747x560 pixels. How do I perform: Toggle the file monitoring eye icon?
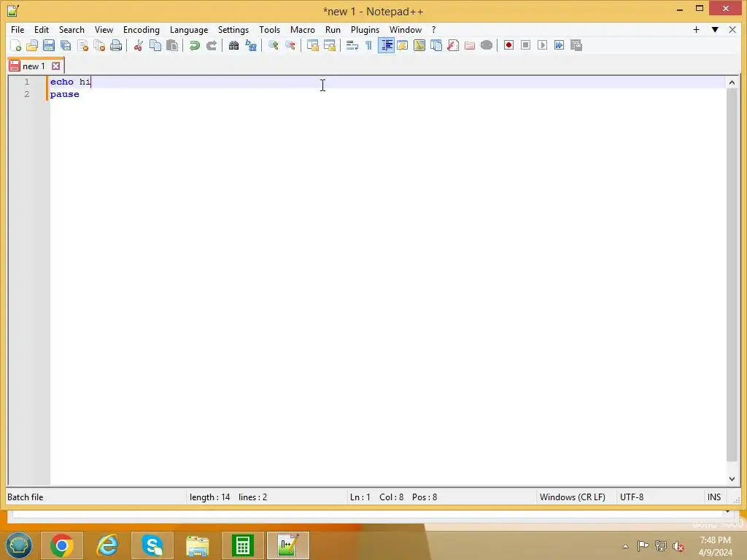pyautogui.click(x=487, y=45)
